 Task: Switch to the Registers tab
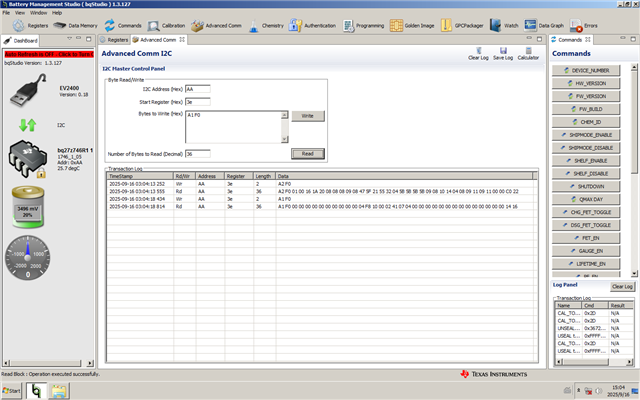coord(114,40)
